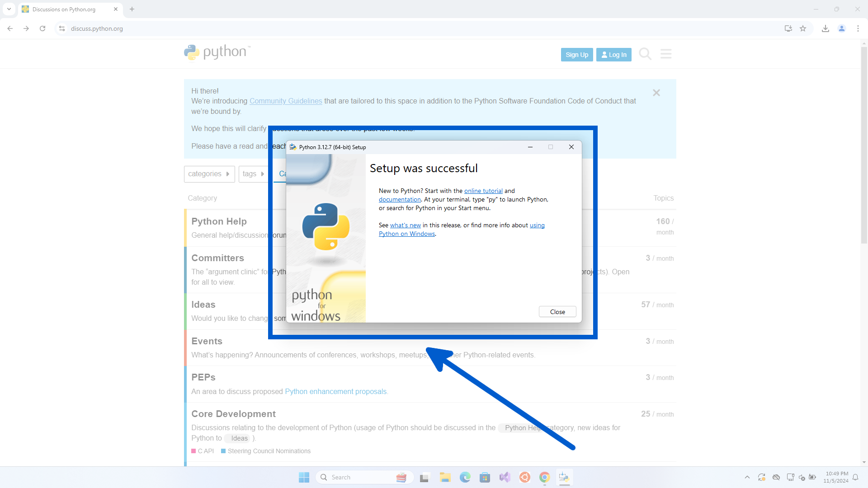Open the Community Guidelines link
The height and width of the screenshot is (488, 868).
285,101
